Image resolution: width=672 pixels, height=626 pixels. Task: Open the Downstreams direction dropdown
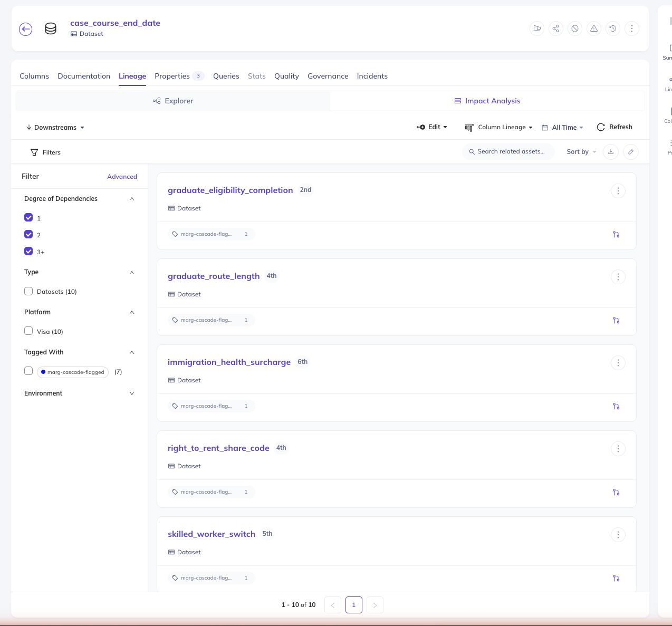(55, 128)
